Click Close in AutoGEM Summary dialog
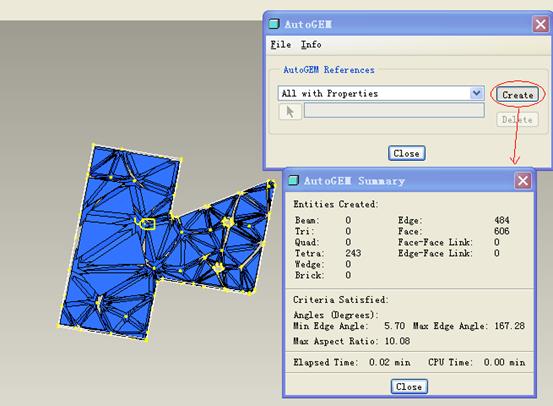This screenshot has width=553, height=406. [x=409, y=387]
